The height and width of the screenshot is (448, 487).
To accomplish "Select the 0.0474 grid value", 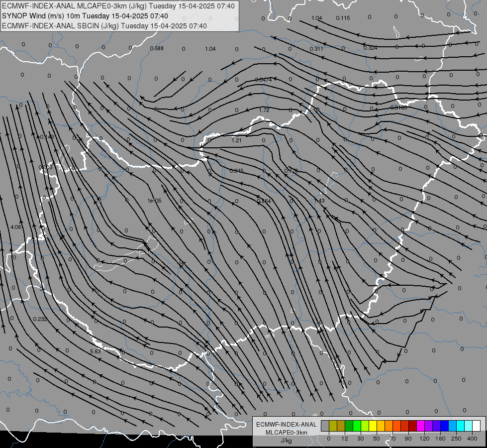I will pos(263,80).
